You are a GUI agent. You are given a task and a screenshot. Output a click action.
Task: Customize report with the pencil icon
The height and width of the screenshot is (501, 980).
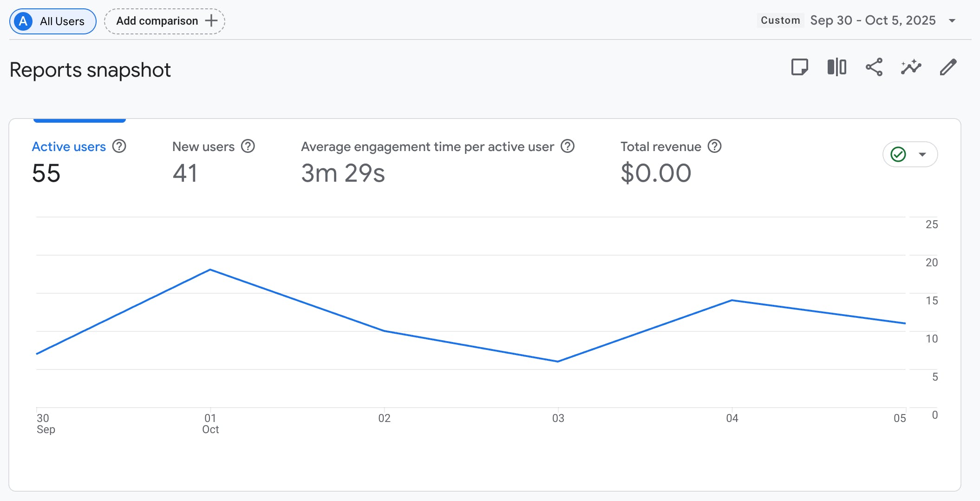click(948, 67)
